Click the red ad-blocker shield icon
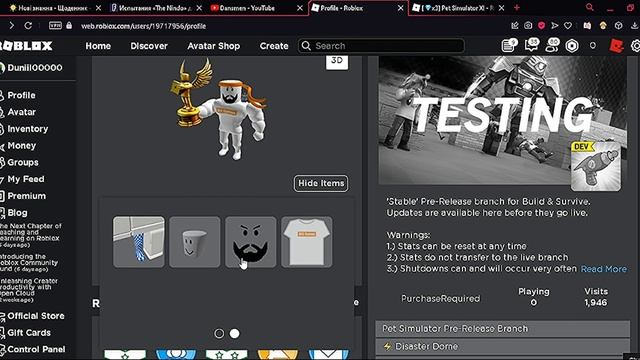Viewport: 640px width, 360px height. pyautogui.click(x=541, y=26)
